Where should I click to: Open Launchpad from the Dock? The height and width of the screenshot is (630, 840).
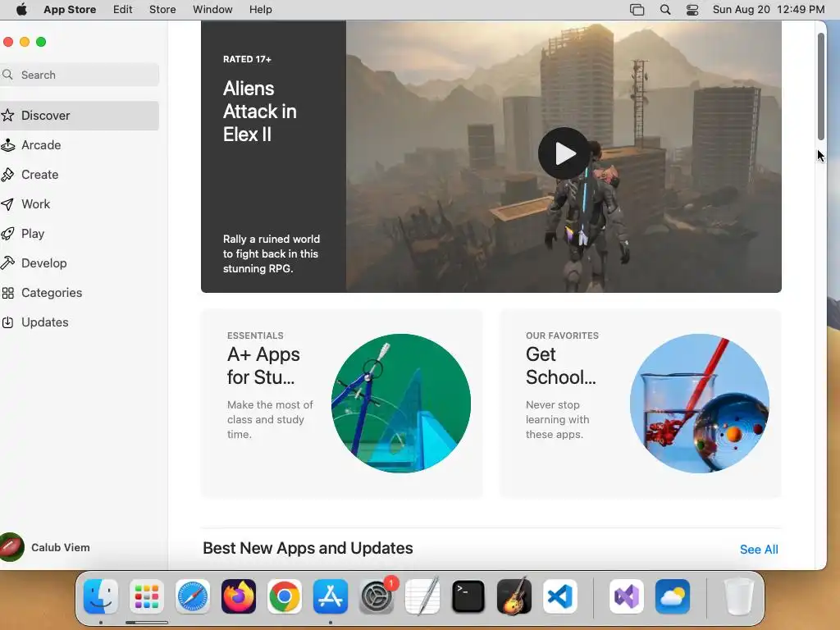tap(147, 596)
